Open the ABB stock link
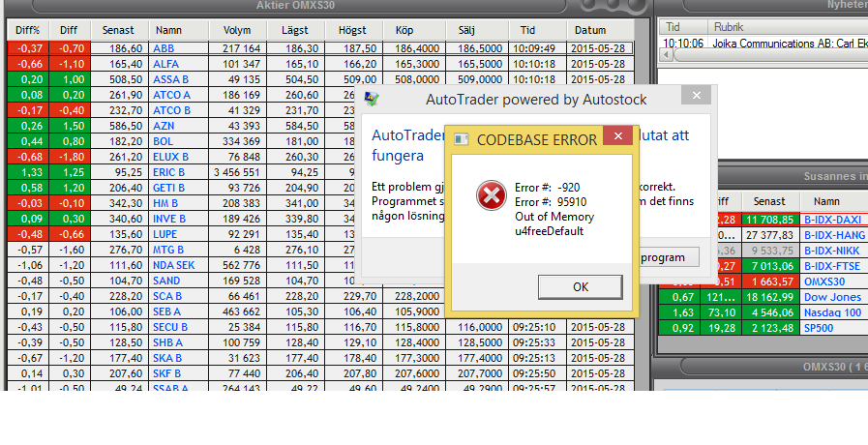This screenshot has width=868, height=445. [x=164, y=47]
